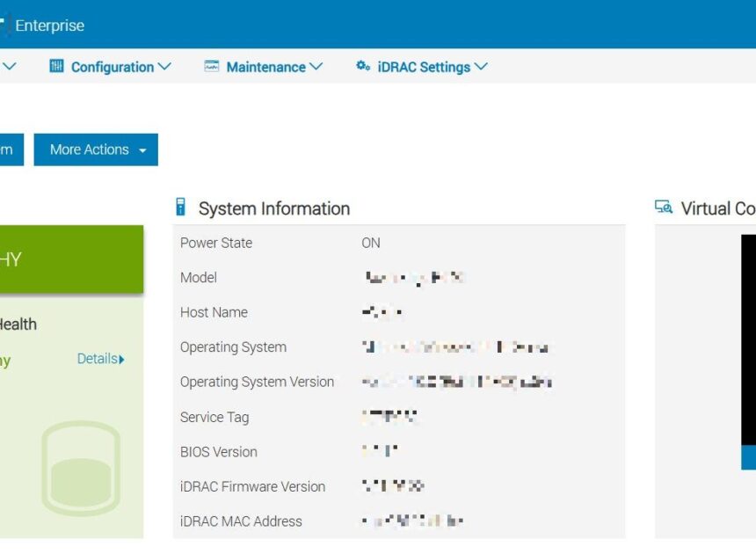Click the green healthy status banner
The image size is (756, 554).
[71, 259]
